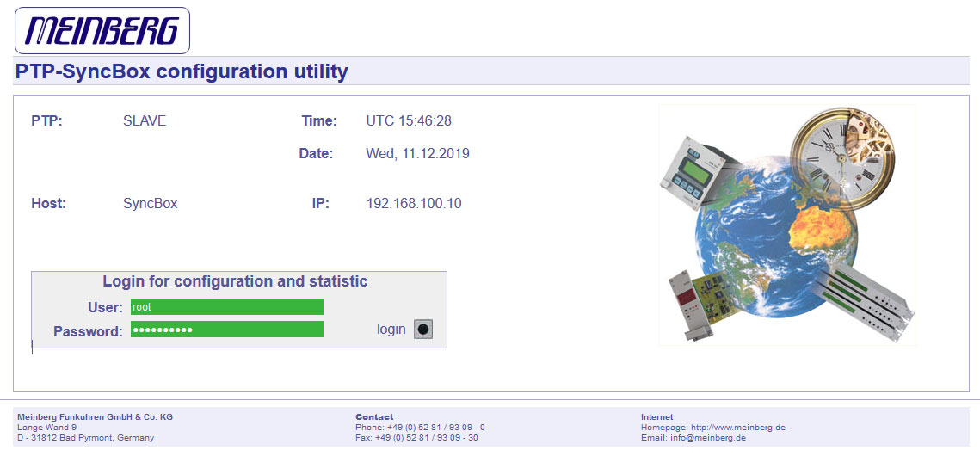Focus the User input field

click(x=227, y=307)
